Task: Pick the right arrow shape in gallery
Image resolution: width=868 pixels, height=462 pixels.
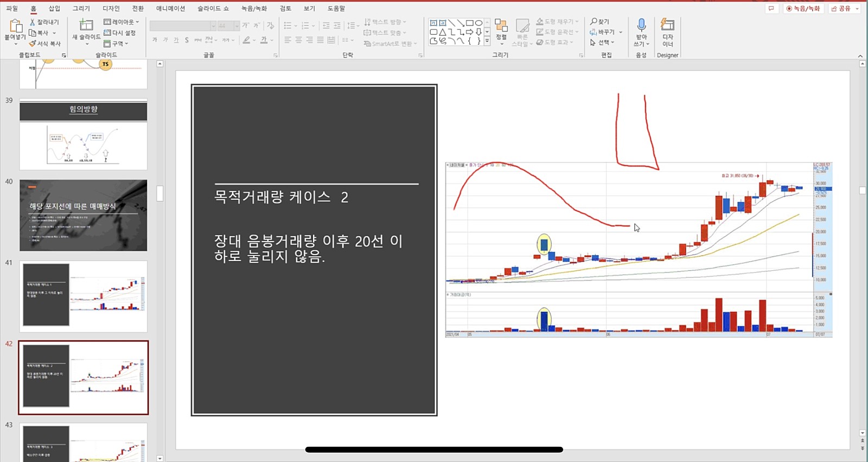Action: click(x=470, y=32)
